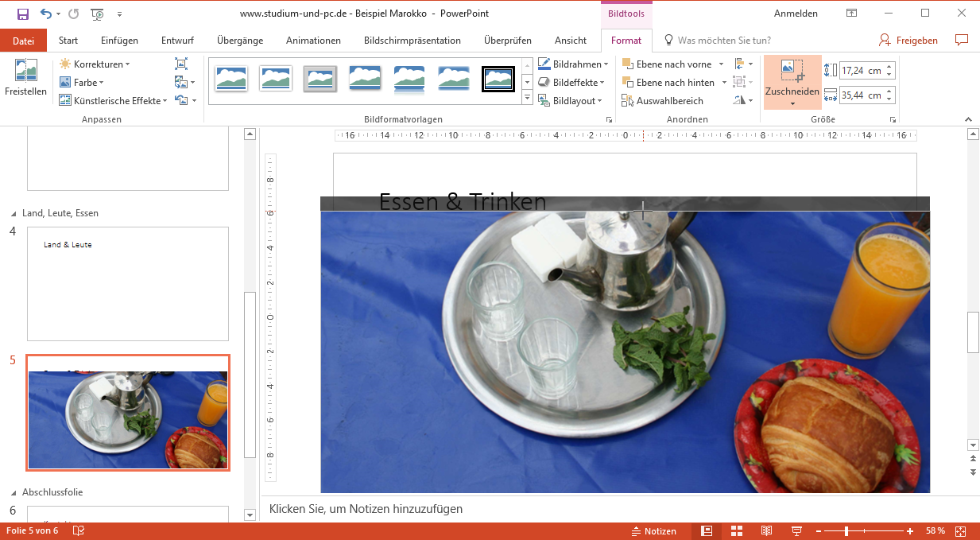Click the Zuschneiden crop icon
The height and width of the screenshot is (540, 980).
(x=792, y=71)
